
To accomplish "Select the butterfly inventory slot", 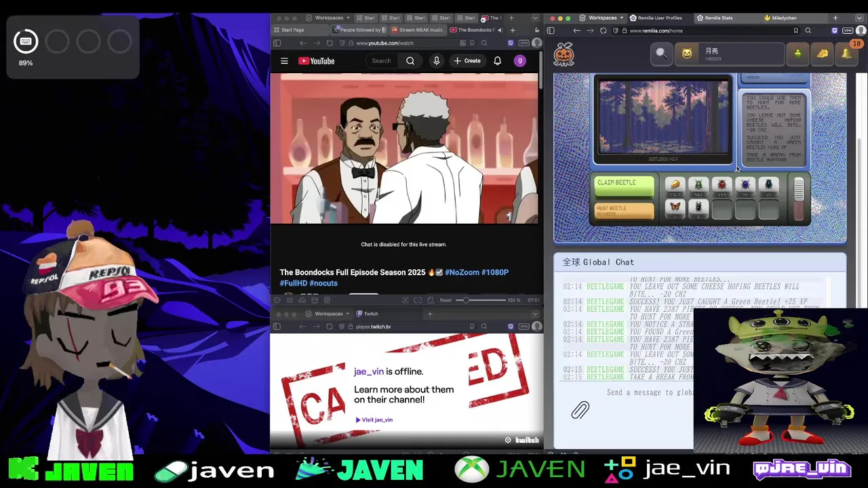I will click(675, 208).
